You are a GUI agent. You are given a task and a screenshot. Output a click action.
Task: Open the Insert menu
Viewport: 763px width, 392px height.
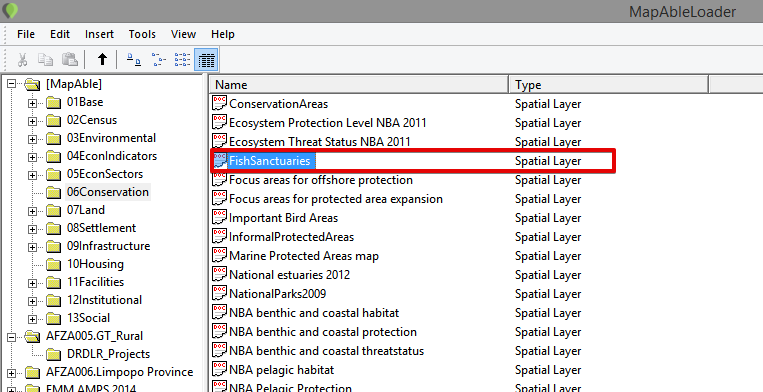(99, 34)
